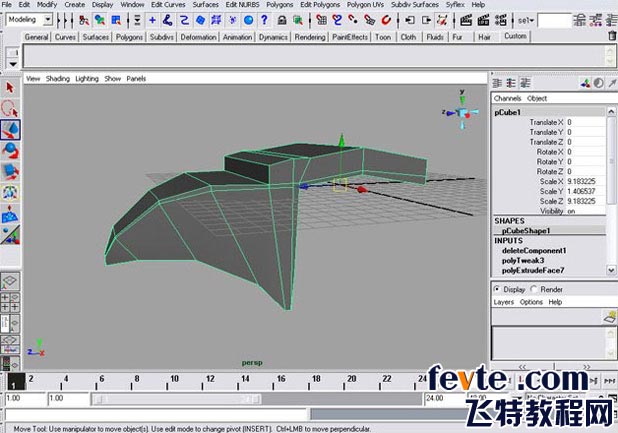Toggle lock current selection padlock
The width and height of the screenshot is (618, 433).
[281, 20]
